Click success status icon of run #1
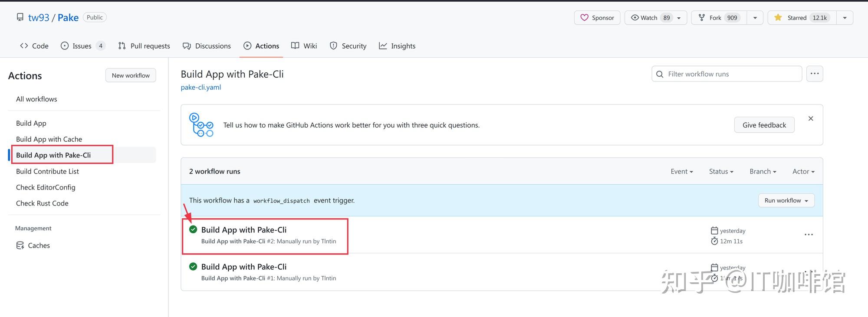 pyautogui.click(x=193, y=266)
